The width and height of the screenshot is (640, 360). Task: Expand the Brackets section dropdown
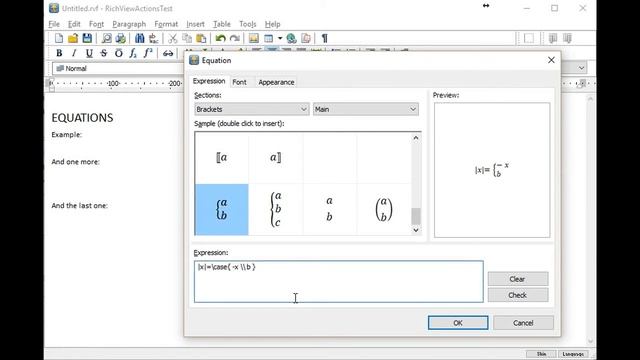(303, 109)
